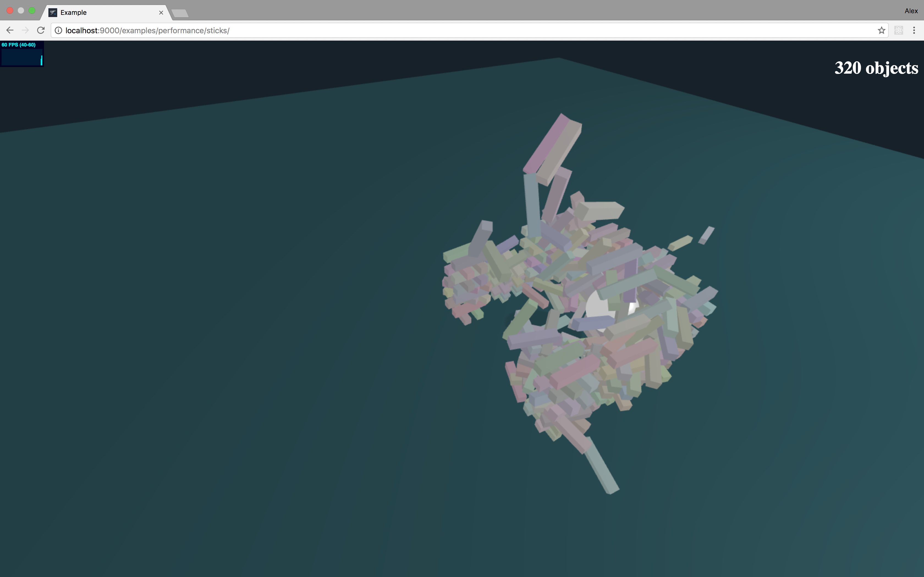Click the 320 objects counter text
The height and width of the screenshot is (577, 924).
pyautogui.click(x=876, y=68)
